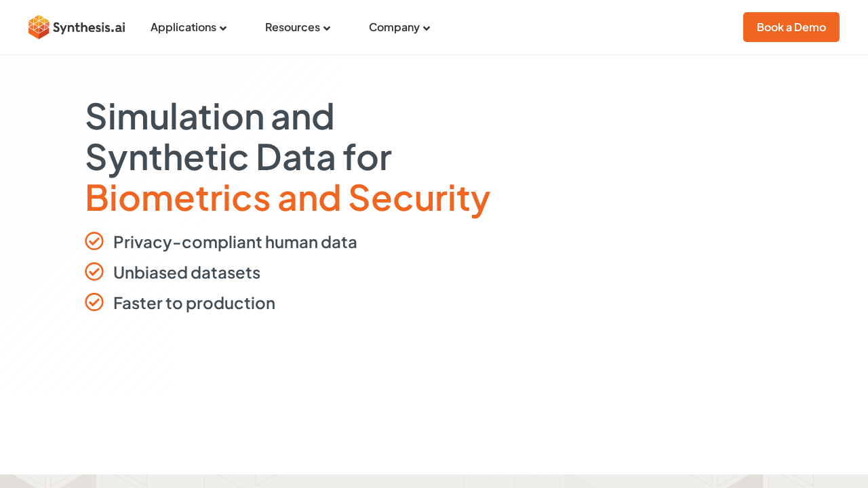Click the "Synthetic Data for" heading line
Screen dimensions: 868x488
pos(238,157)
